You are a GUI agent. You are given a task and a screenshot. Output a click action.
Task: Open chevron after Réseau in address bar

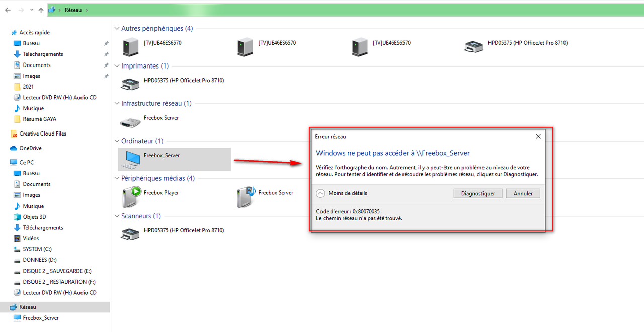click(87, 10)
